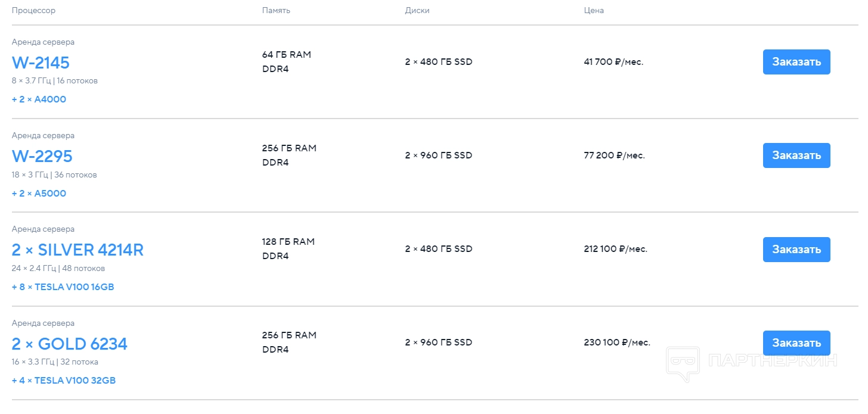Viewport: 868px width, 414px height.
Task: Click the + 2 × A5000 GPU link
Action: [39, 194]
